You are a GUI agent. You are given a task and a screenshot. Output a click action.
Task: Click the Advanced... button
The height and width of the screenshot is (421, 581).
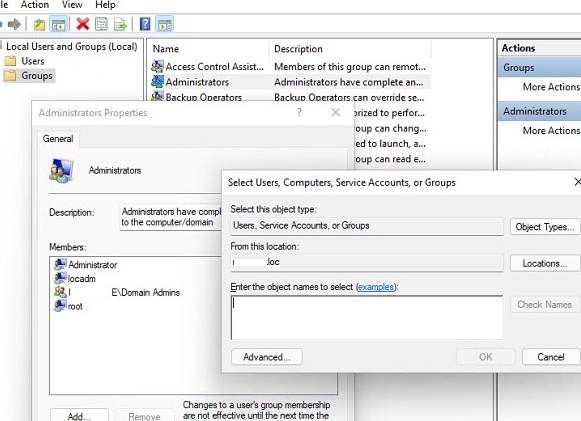pyautogui.click(x=267, y=357)
